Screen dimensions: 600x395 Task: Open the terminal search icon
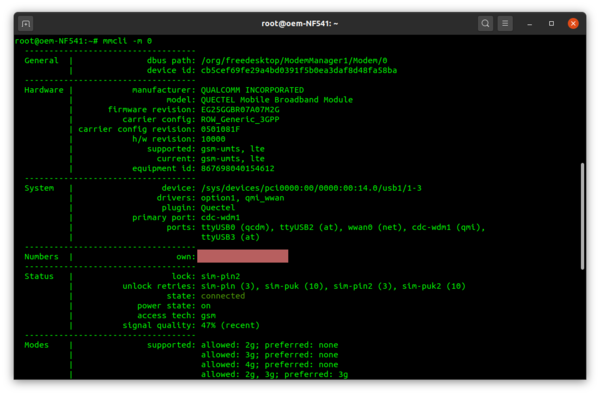(485, 24)
